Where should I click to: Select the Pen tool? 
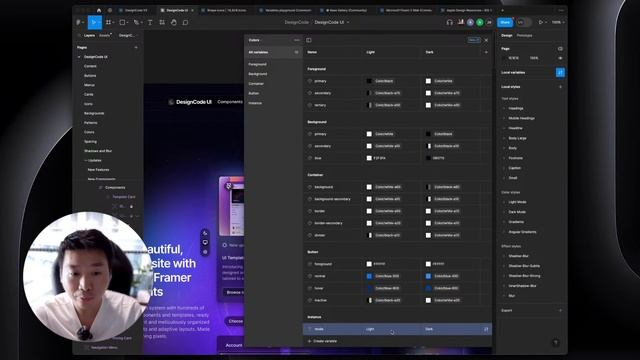pyautogui.click(x=136, y=22)
